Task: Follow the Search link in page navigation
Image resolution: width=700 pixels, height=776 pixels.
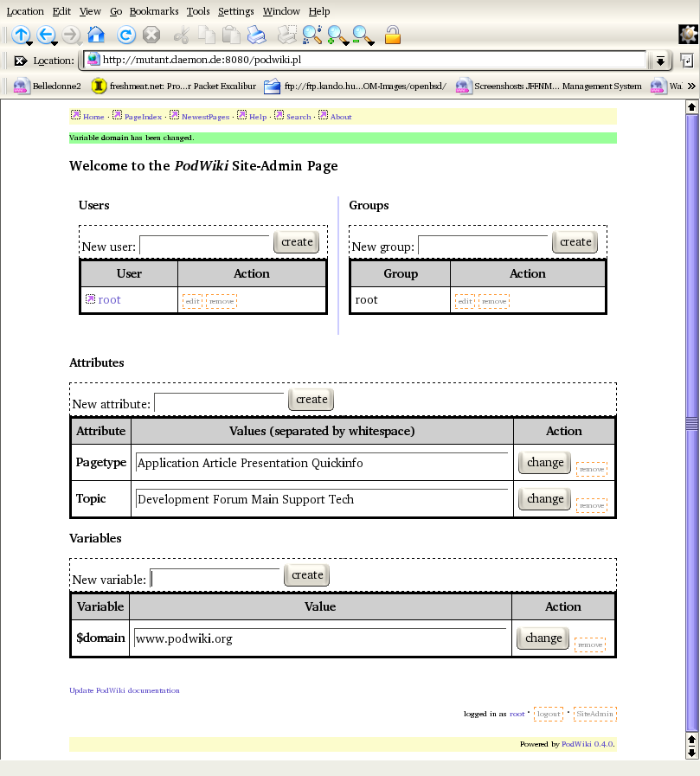Action: click(x=299, y=117)
